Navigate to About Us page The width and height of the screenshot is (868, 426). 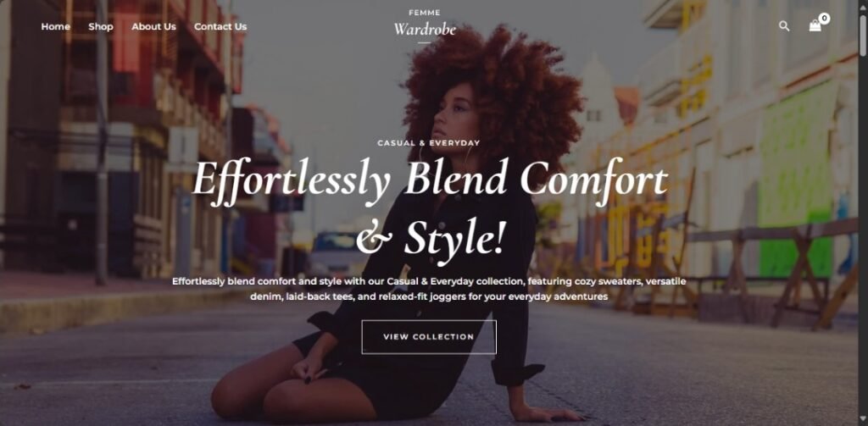(x=154, y=26)
